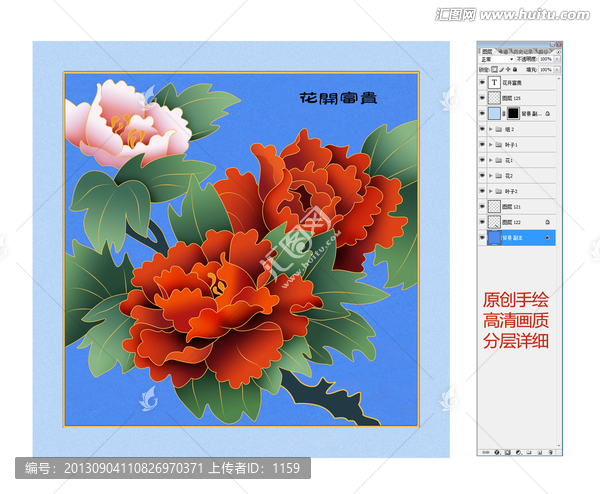Select the 图层 125 thumbnail
600x494 pixels.
click(494, 98)
